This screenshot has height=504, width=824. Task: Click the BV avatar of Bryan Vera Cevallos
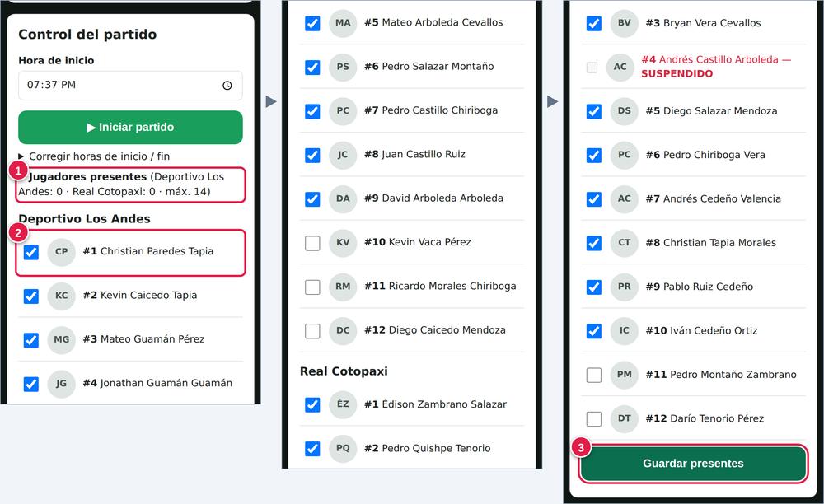click(x=625, y=23)
